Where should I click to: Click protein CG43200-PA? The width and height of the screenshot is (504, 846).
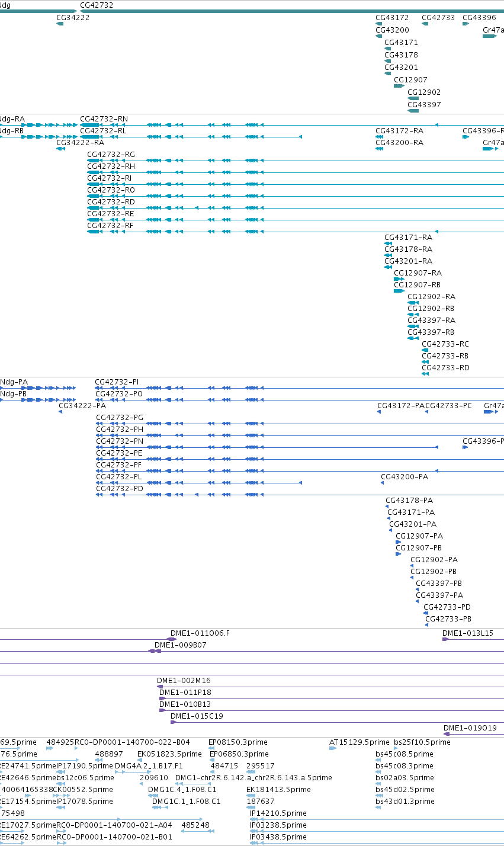click(x=405, y=477)
